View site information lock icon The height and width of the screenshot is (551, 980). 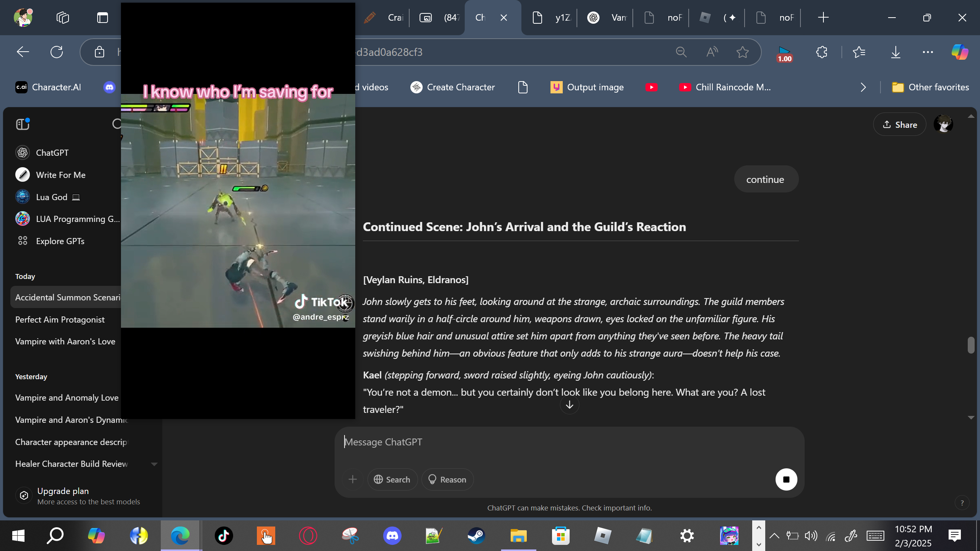point(100,52)
